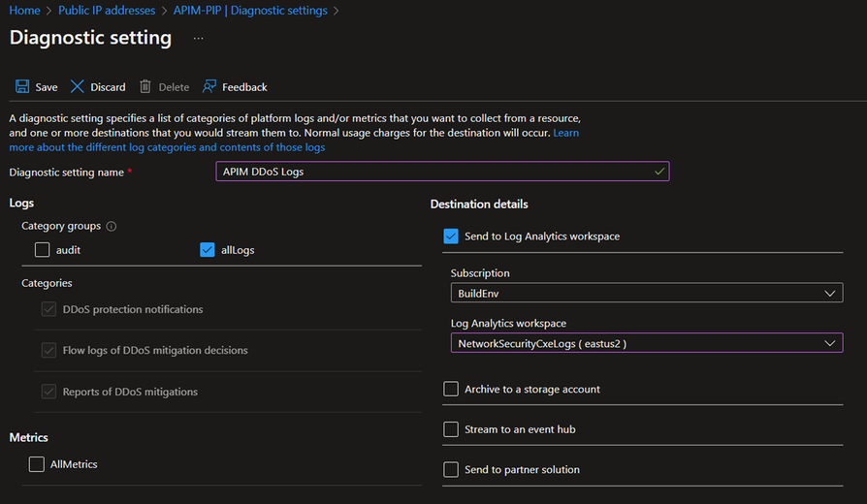
Task: Go to Home breadcrumb
Action: (24, 11)
